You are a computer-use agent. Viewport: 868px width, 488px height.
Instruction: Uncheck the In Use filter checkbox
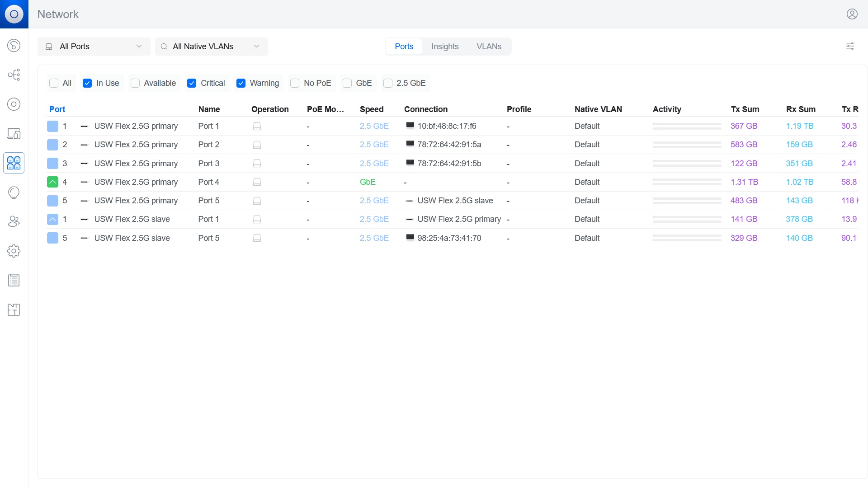(87, 83)
